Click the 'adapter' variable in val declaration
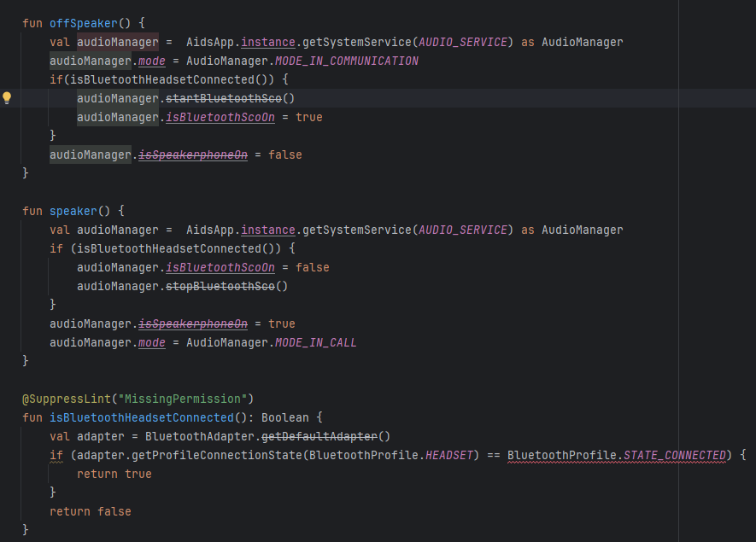The width and height of the screenshot is (756, 542). pyautogui.click(x=101, y=436)
